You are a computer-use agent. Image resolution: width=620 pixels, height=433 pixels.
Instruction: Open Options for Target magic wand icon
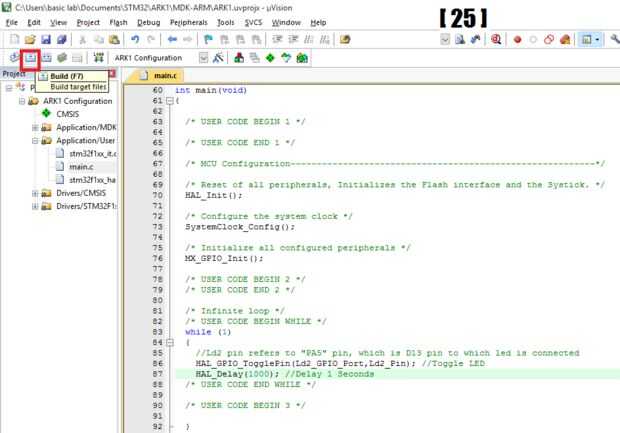click(x=218, y=58)
